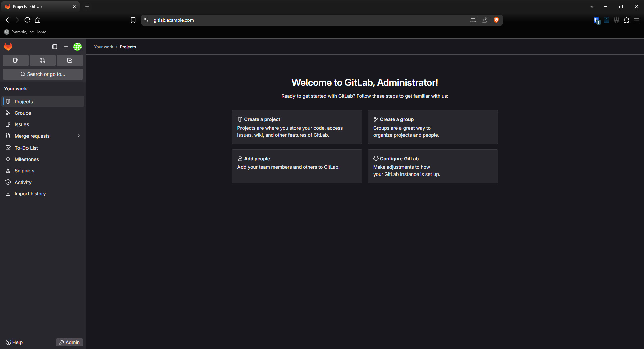Click Your work breadcrumb link
Screen dimensions: 644x349
tap(103, 47)
